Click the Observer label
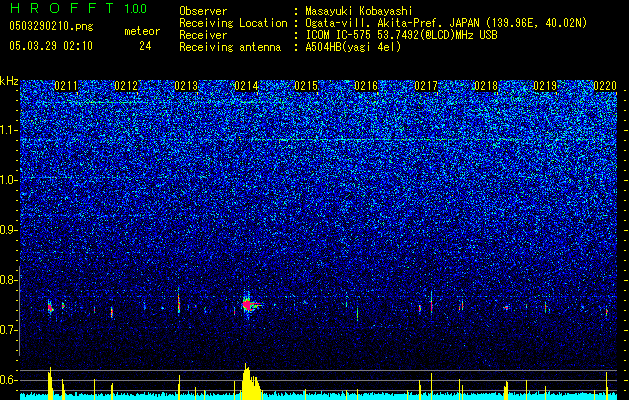 [203, 11]
